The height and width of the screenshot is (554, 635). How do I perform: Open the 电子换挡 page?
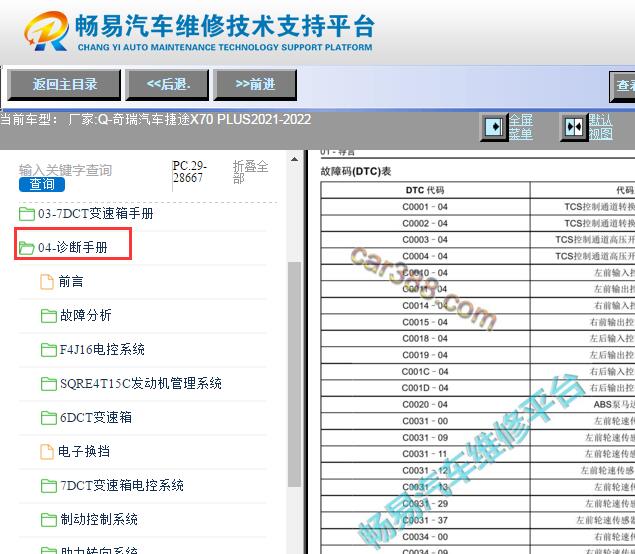pos(84,451)
